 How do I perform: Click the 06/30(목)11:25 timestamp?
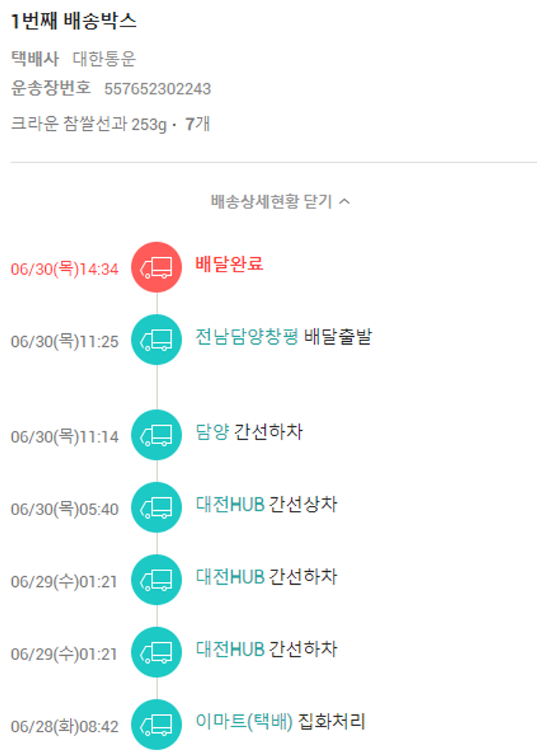64,342
